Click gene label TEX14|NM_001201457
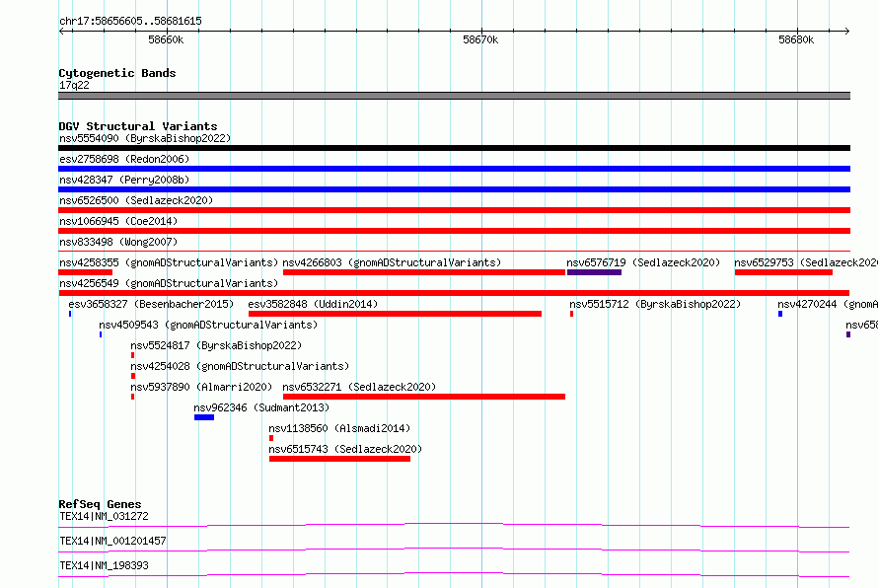 pos(112,541)
